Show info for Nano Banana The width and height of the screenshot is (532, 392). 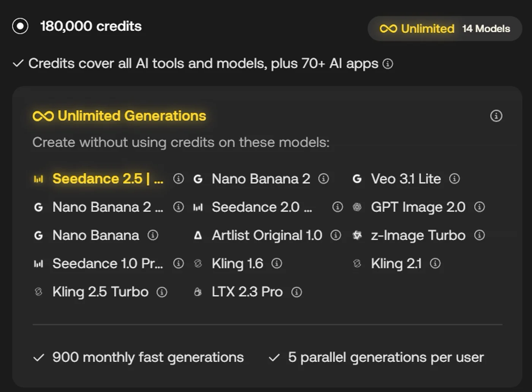[x=153, y=235]
